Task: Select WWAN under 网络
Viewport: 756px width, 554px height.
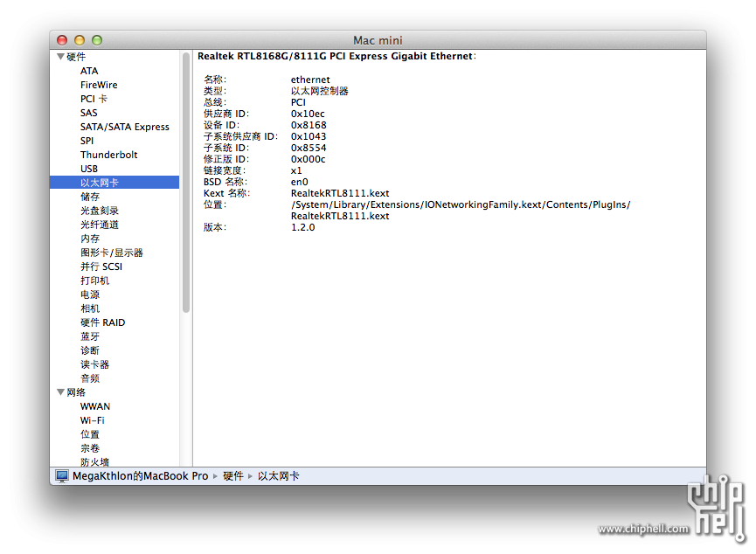Action: coord(95,406)
